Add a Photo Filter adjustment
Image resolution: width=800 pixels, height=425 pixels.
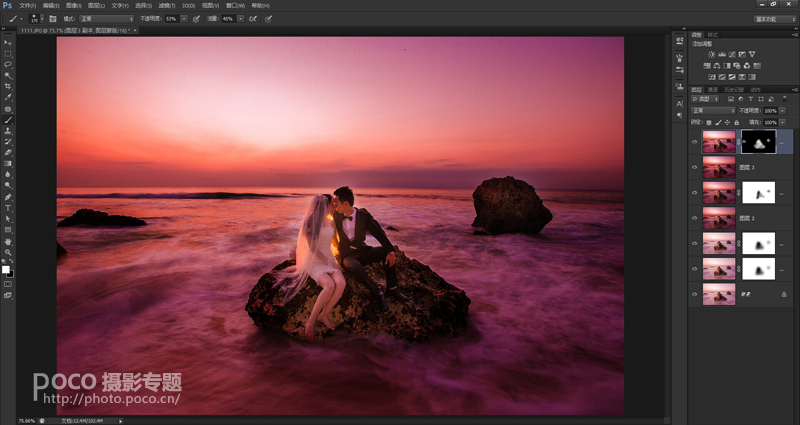[x=737, y=66]
